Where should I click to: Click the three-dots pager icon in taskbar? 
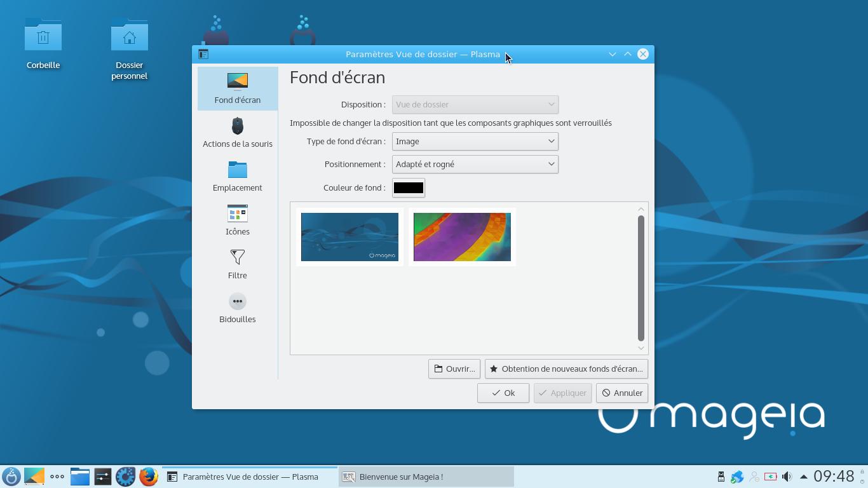57,477
